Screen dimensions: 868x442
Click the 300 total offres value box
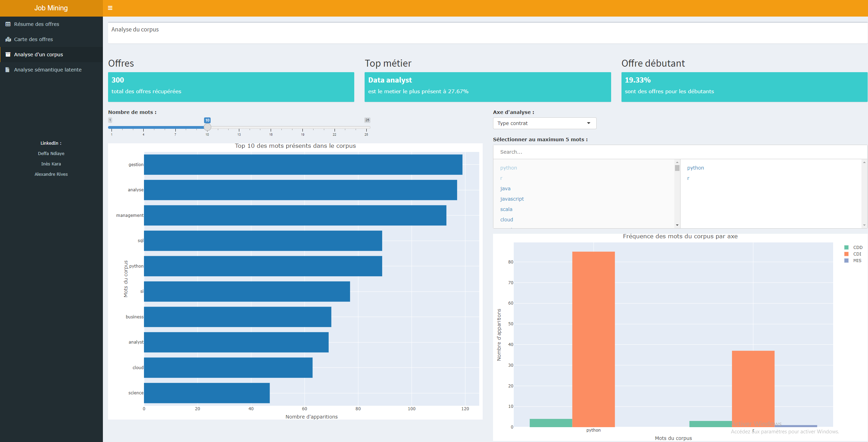[231, 87]
